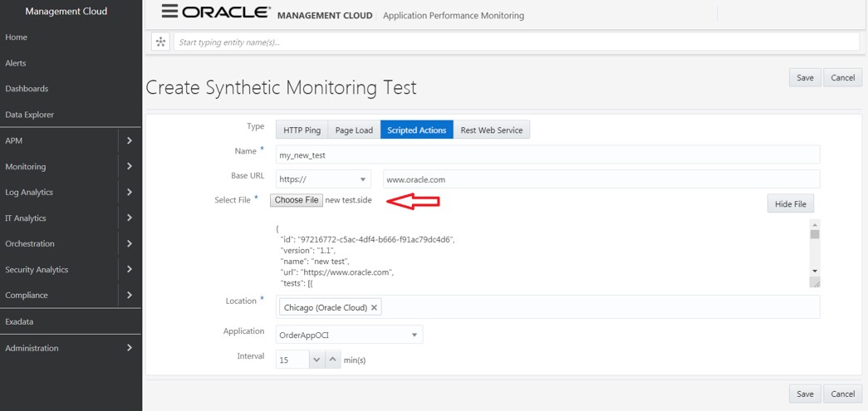
Task: Click the script preview scrollbar down arrow
Action: (x=814, y=272)
